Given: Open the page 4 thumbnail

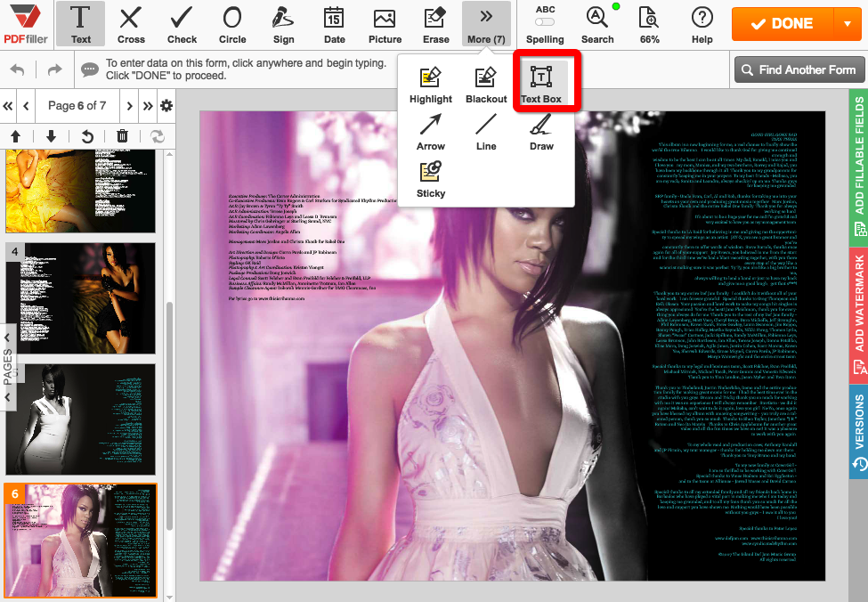Looking at the screenshot, I should coord(80,298).
